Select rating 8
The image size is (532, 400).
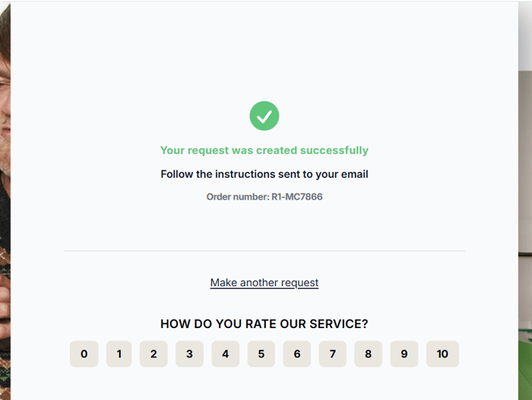pyautogui.click(x=368, y=354)
